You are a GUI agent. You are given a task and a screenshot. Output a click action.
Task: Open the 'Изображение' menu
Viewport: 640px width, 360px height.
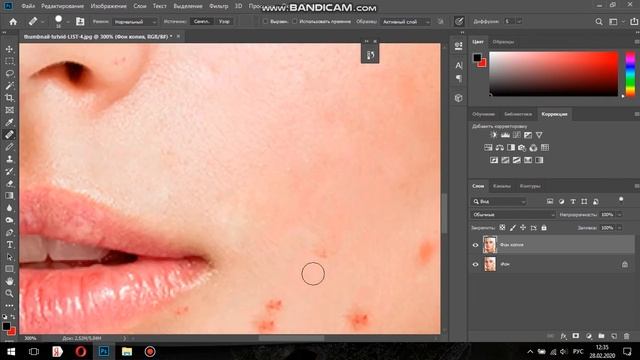109,6
